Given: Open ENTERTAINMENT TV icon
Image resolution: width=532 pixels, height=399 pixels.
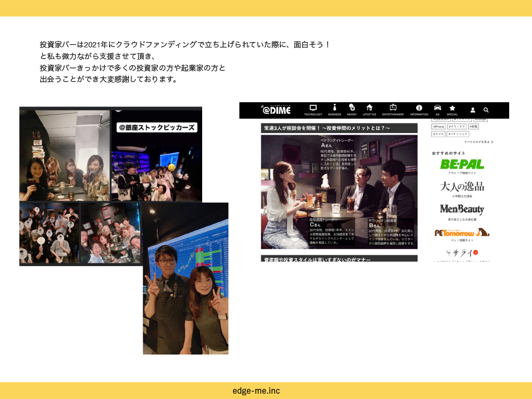Looking at the screenshot, I should click(x=393, y=108).
